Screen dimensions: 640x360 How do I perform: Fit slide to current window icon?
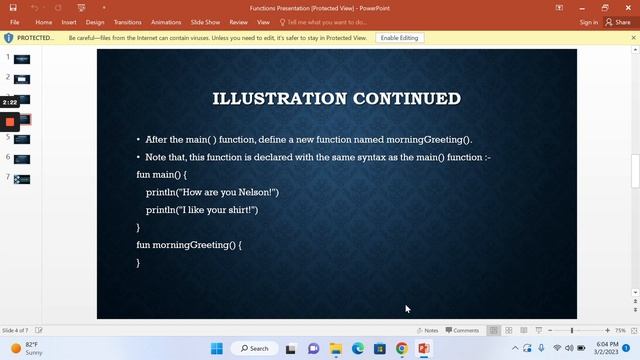pos(634,330)
